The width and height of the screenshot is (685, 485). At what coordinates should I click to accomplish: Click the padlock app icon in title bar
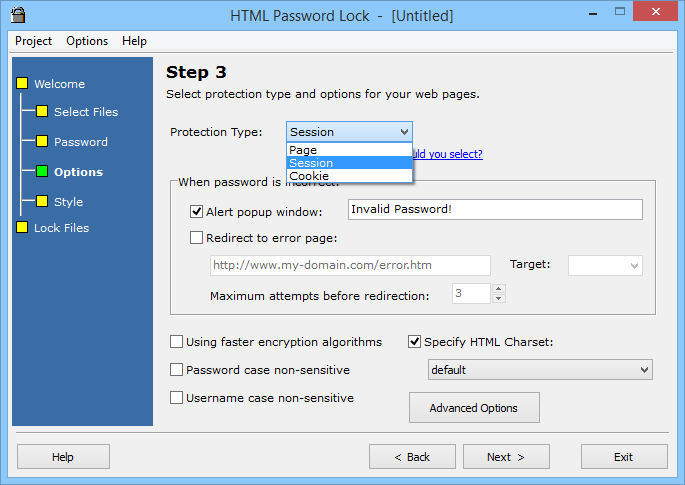(x=18, y=15)
